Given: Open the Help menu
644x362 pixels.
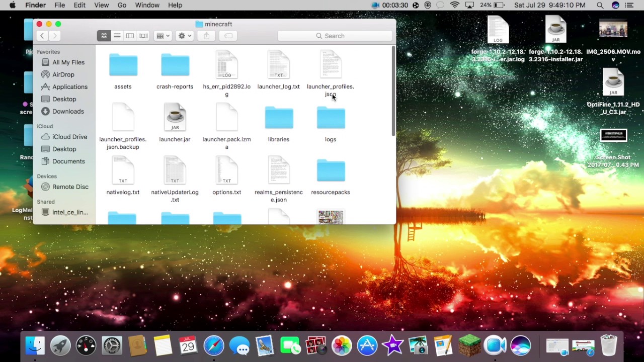Looking at the screenshot, I should click(x=175, y=5).
